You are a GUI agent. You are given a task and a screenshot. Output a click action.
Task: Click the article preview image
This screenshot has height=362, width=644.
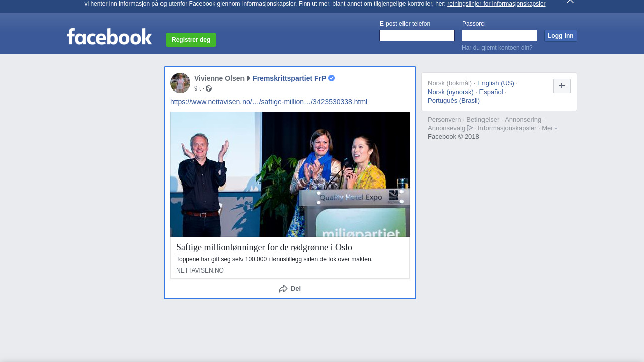[x=290, y=174]
